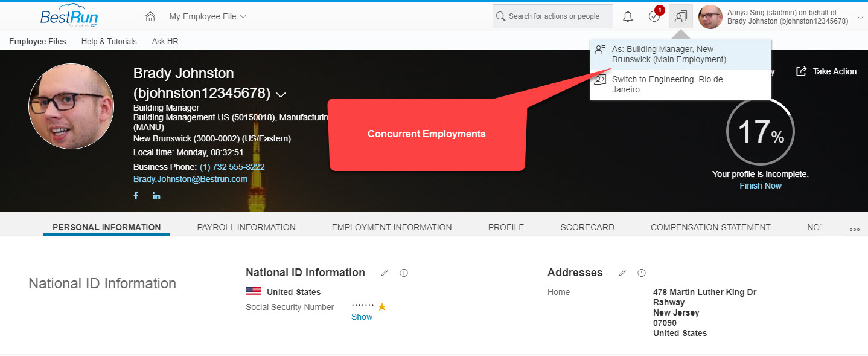868x356 pixels.
Task: Expand the My Employee File dropdown
Action: pyautogui.click(x=208, y=16)
